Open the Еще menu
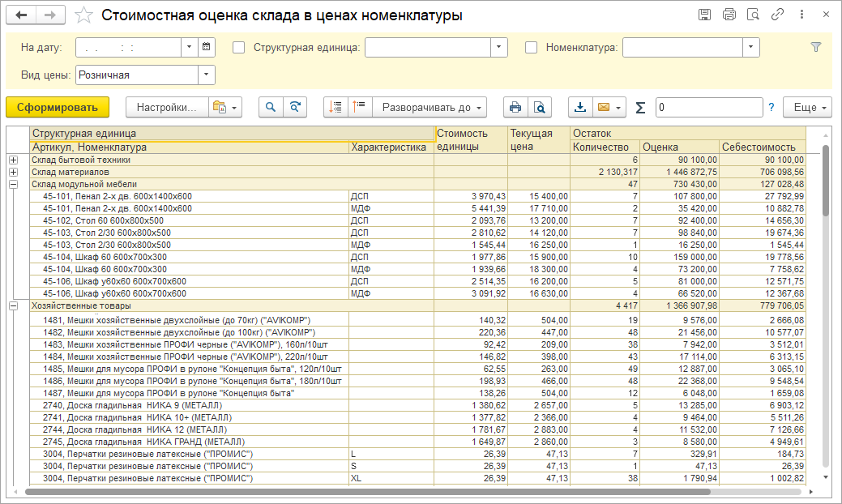Screen dimensions: 842x504 point(807,107)
